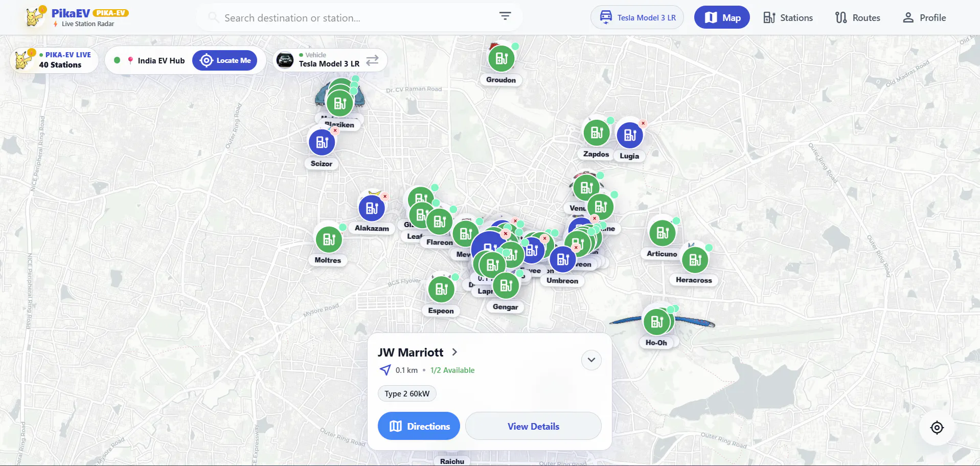Open the Articuno station marker

(x=663, y=233)
